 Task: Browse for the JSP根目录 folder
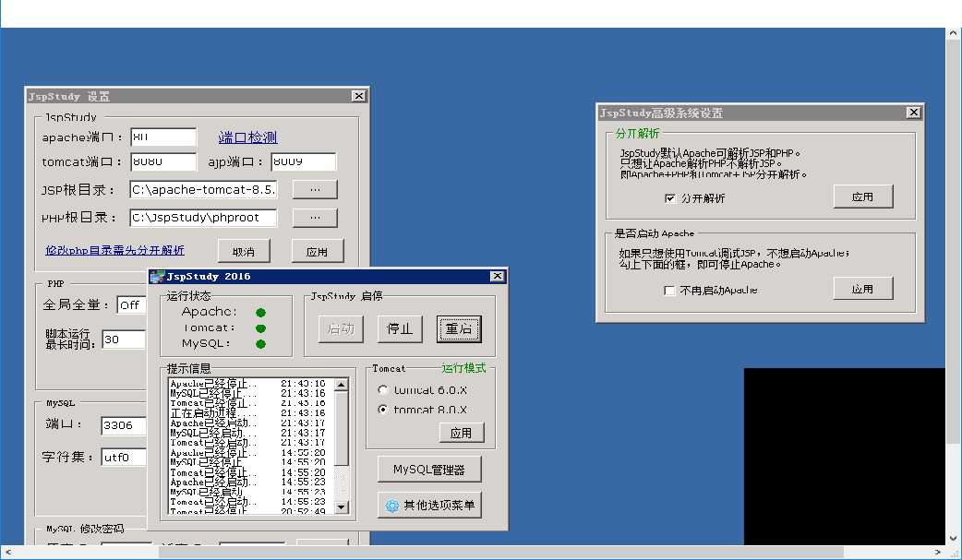click(315, 189)
